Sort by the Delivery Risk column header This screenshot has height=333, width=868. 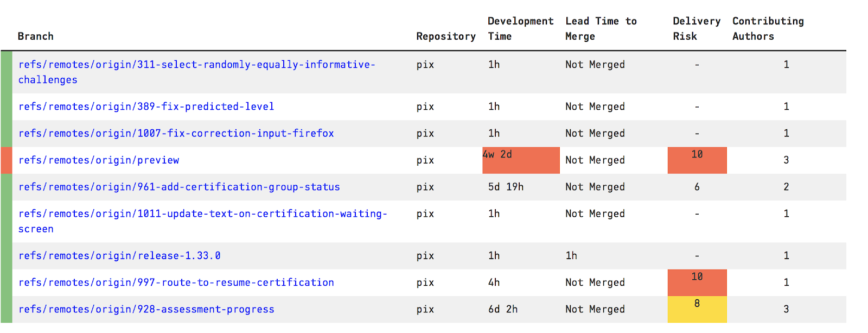click(697, 29)
